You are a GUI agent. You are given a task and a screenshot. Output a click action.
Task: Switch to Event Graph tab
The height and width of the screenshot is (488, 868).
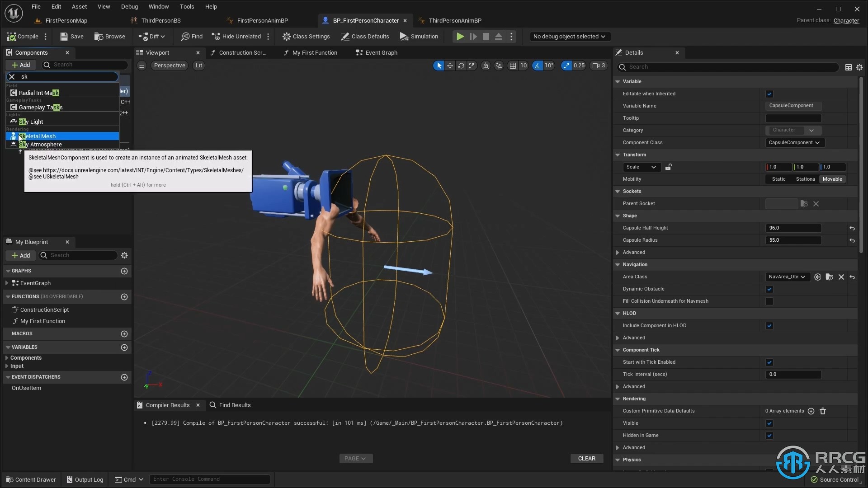coord(377,53)
